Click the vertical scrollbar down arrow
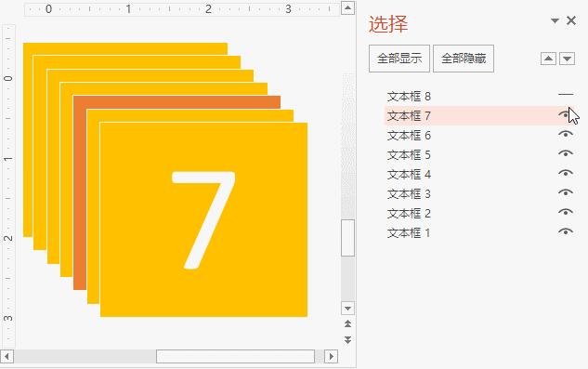The height and width of the screenshot is (369, 588). point(348,309)
